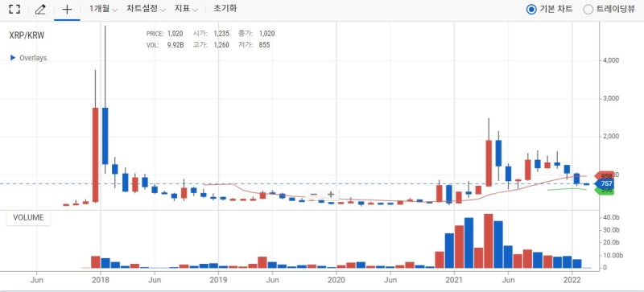Click the VOLUME panel label
644x292 pixels.
[x=28, y=218]
